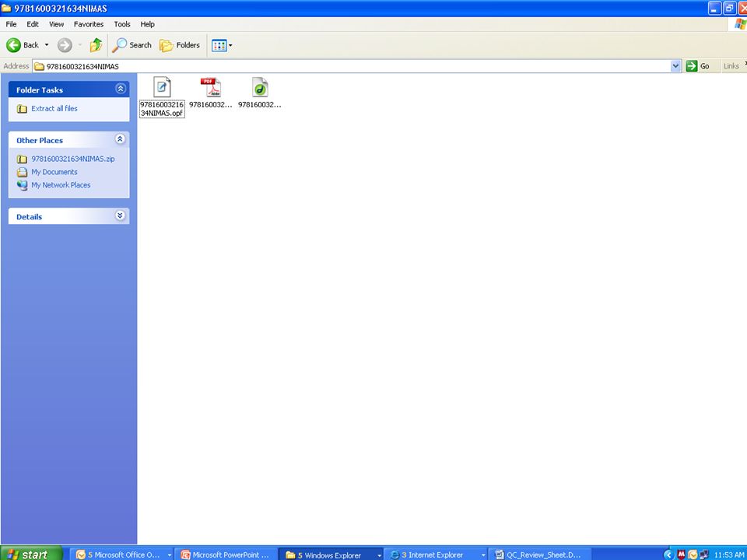The width and height of the screenshot is (747, 560).
Task: Expand the Details panel
Action: pyautogui.click(x=121, y=215)
